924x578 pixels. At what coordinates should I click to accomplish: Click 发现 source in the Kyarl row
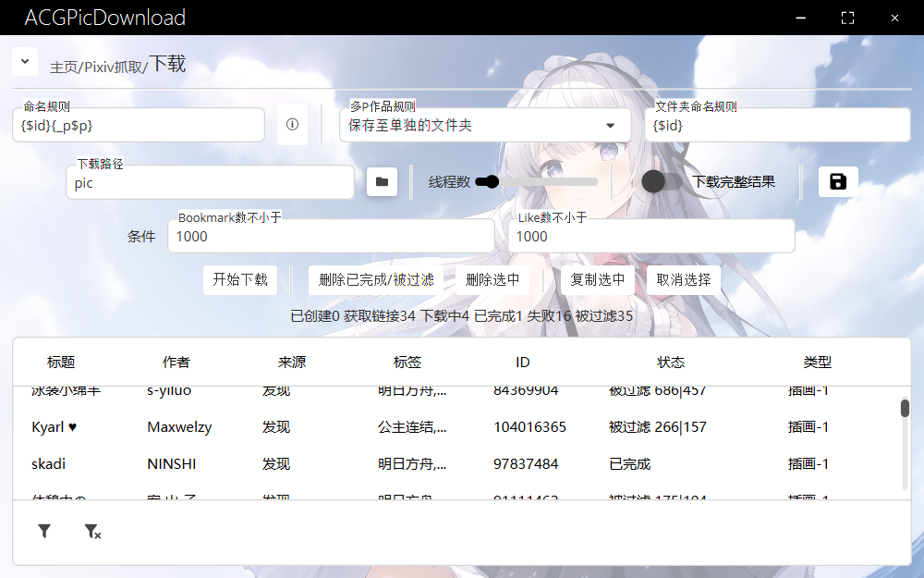[x=275, y=427]
